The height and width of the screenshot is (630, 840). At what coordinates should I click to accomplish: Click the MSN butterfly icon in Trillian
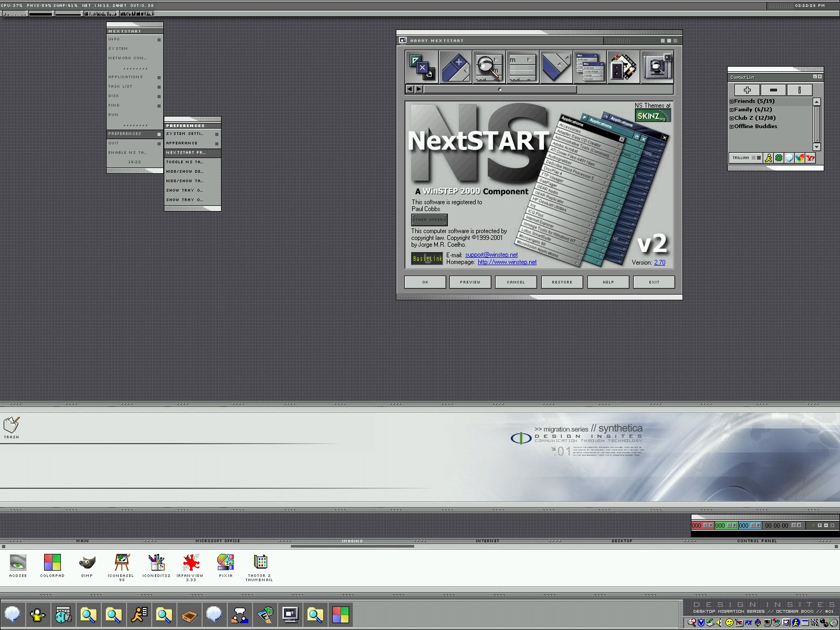(x=800, y=157)
